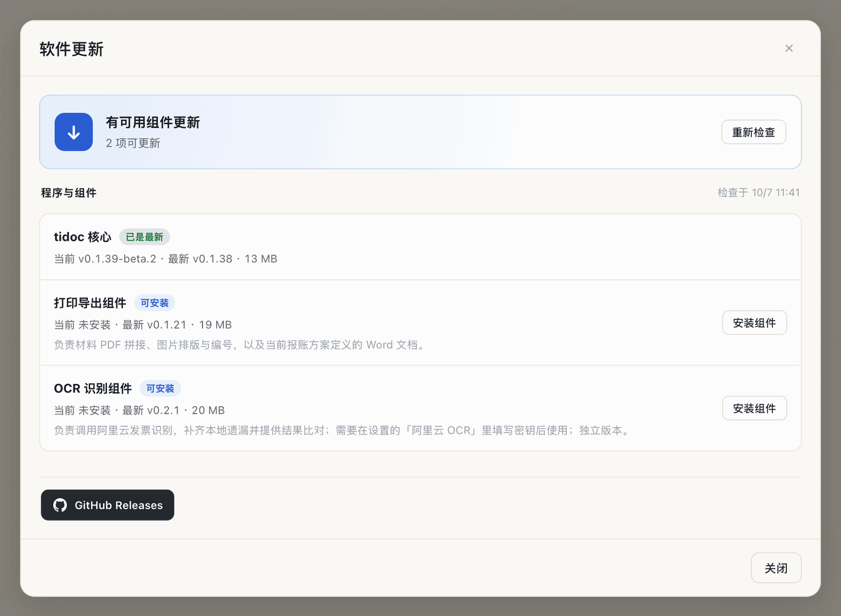Click the 检查于 10/7 11:41 timestamp
841x616 pixels.
coord(759,192)
